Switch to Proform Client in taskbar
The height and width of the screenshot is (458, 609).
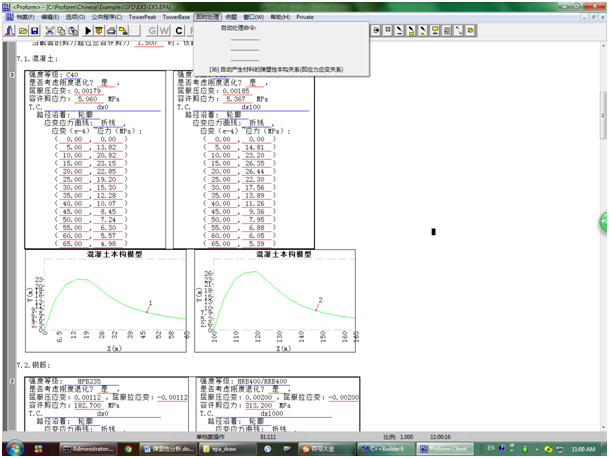tap(445, 449)
